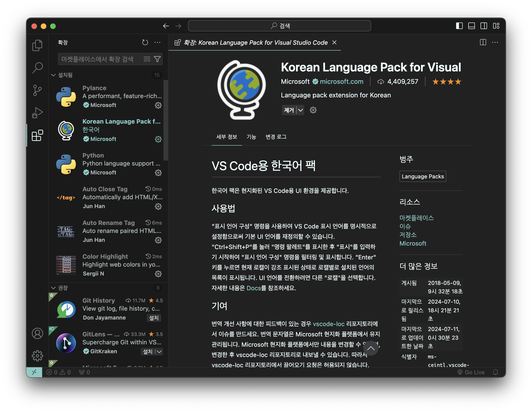The height and width of the screenshot is (412, 532).
Task: Collapse the 권장 recommended section
Action: tap(53, 288)
